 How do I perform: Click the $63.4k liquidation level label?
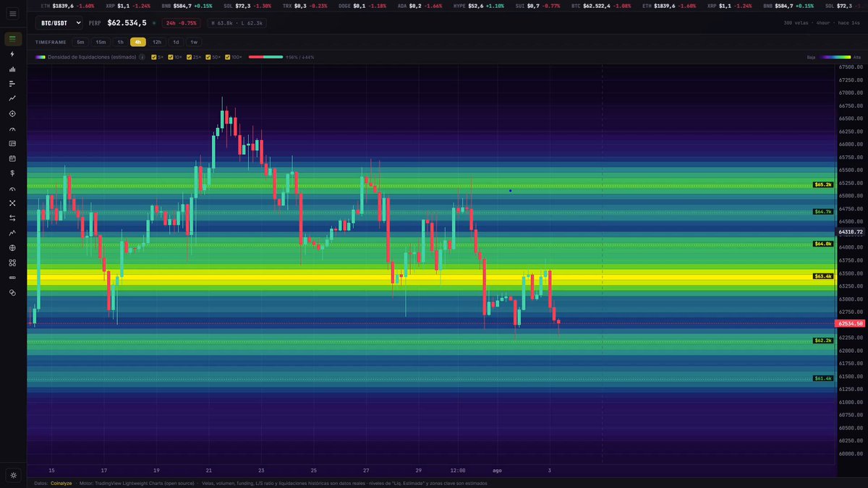(823, 276)
